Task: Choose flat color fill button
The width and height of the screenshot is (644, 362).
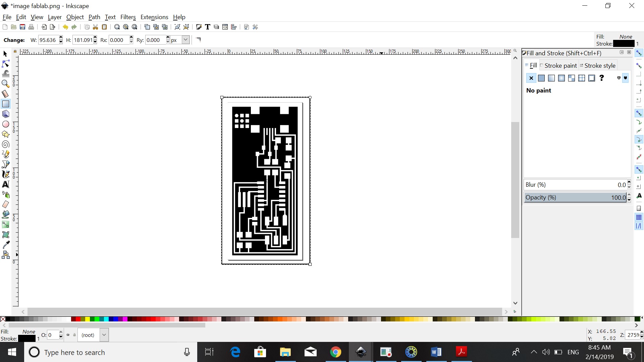Action: click(541, 78)
